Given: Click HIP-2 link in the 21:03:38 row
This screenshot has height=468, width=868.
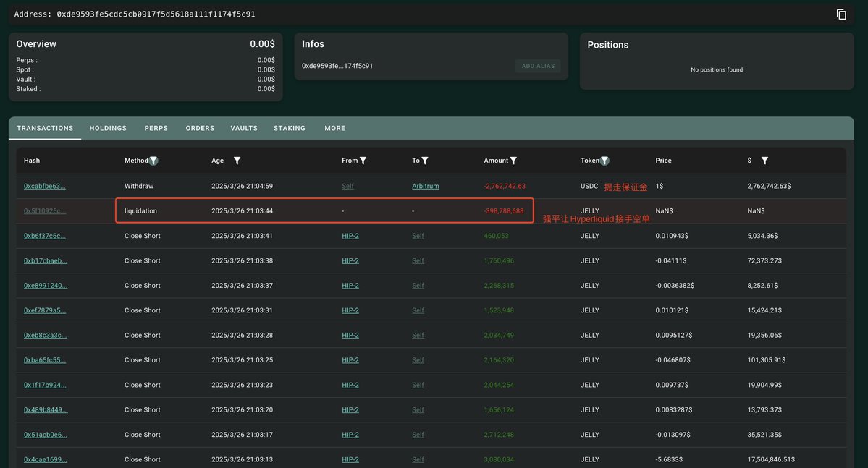Looking at the screenshot, I should click(350, 260).
